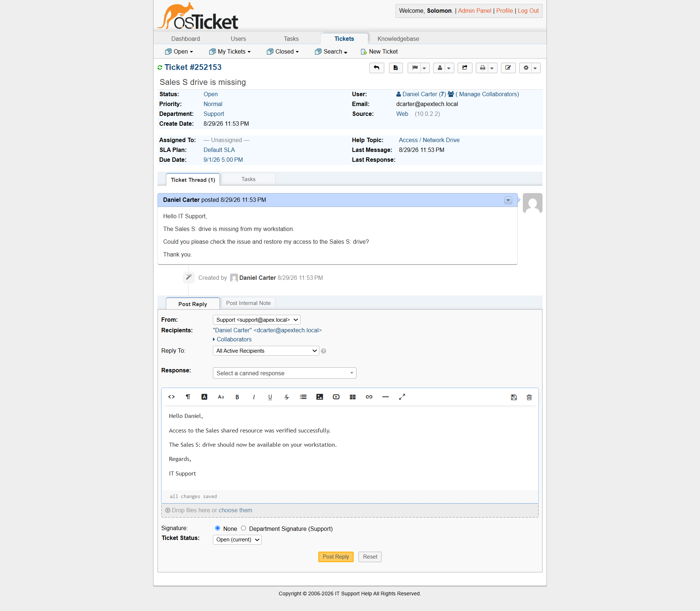Apply strikethrough formatting in editor

pos(287,397)
